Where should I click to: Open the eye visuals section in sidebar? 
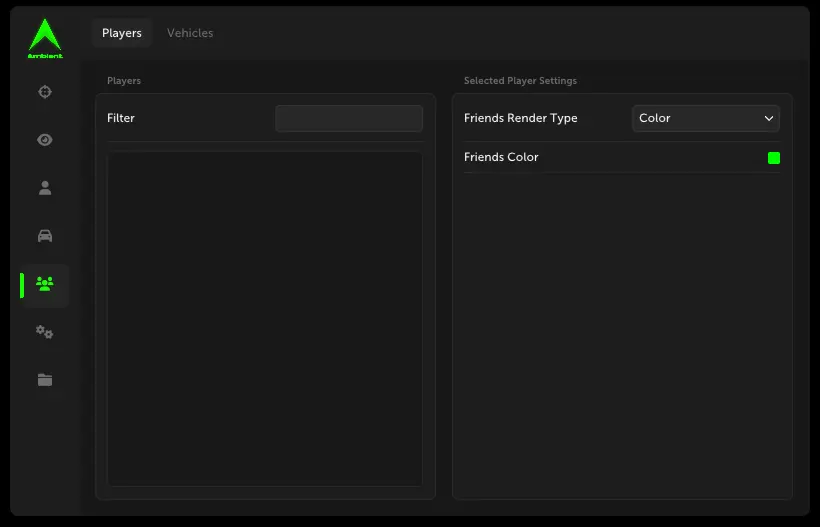click(44, 140)
